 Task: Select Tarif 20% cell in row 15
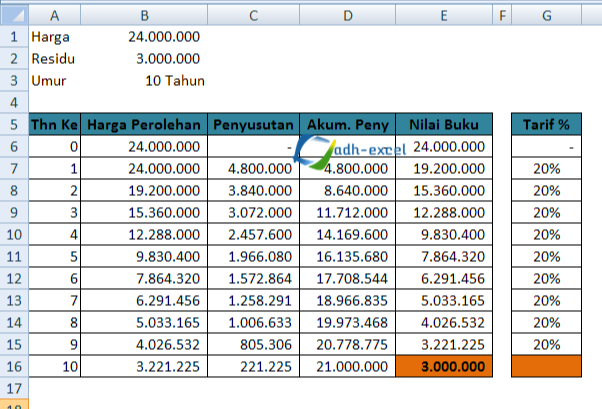[x=546, y=344]
